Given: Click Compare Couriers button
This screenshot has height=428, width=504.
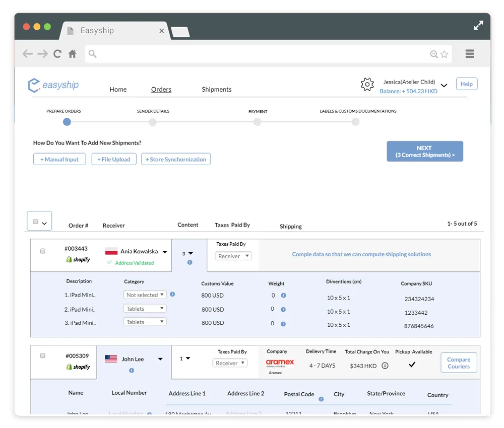Looking at the screenshot, I should pos(458,363).
